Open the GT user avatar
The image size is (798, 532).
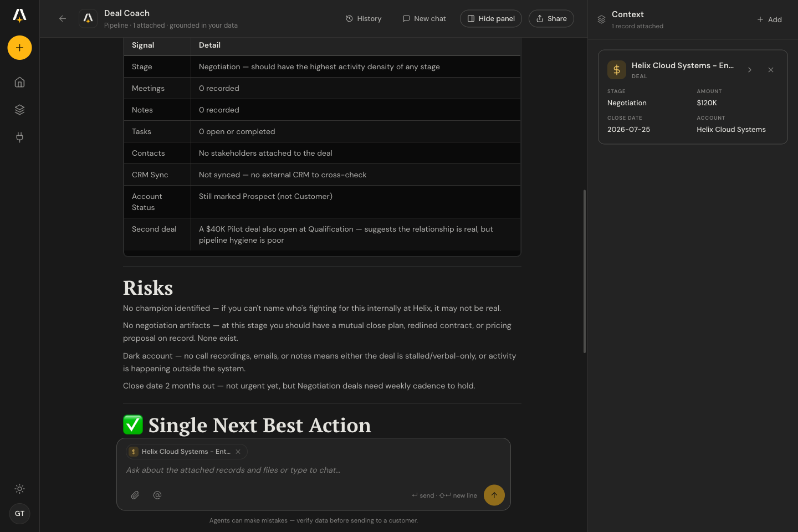tap(19, 514)
